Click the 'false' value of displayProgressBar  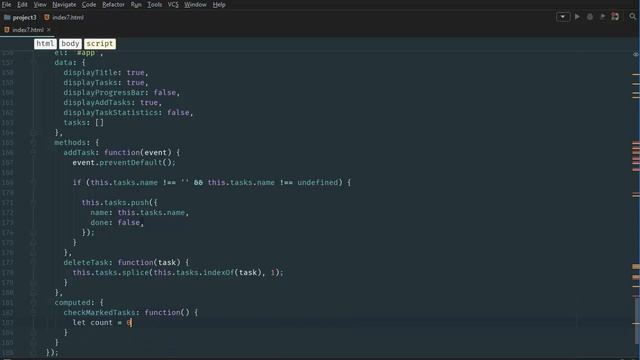tap(164, 93)
